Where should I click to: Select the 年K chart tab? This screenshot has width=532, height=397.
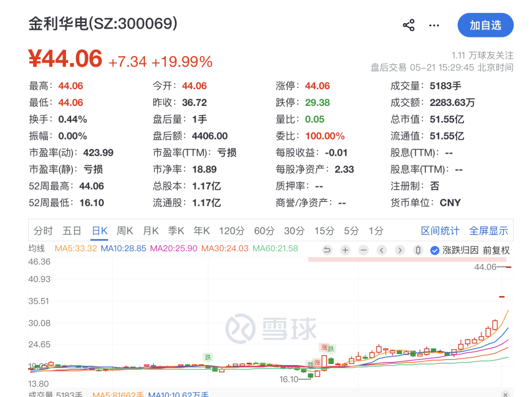(201, 231)
